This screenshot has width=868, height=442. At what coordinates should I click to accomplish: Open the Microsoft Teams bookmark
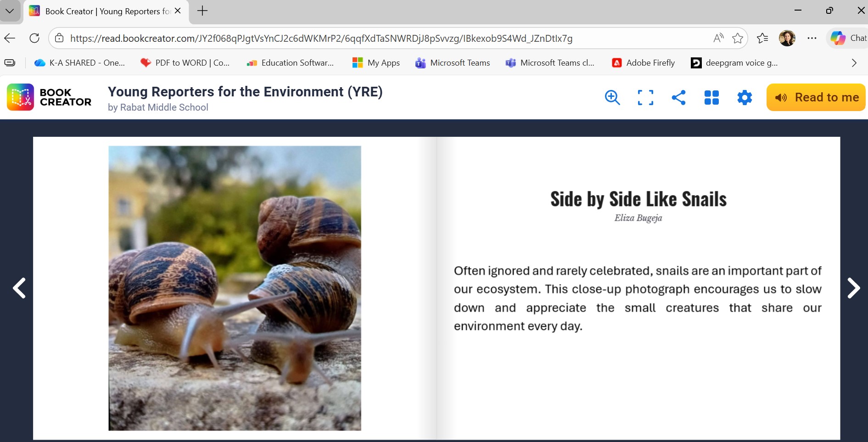point(453,63)
